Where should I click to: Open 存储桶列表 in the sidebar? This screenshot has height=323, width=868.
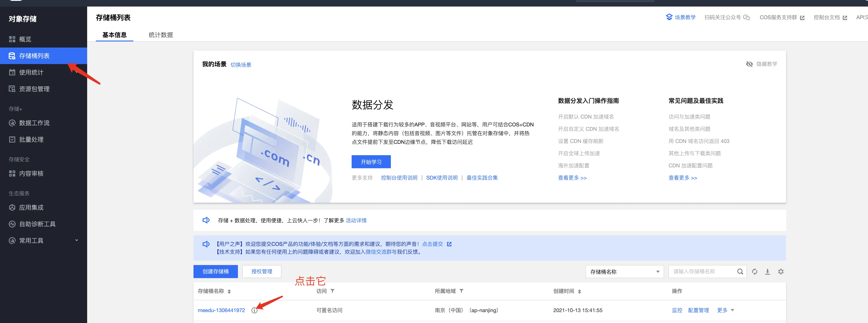pyautogui.click(x=44, y=56)
